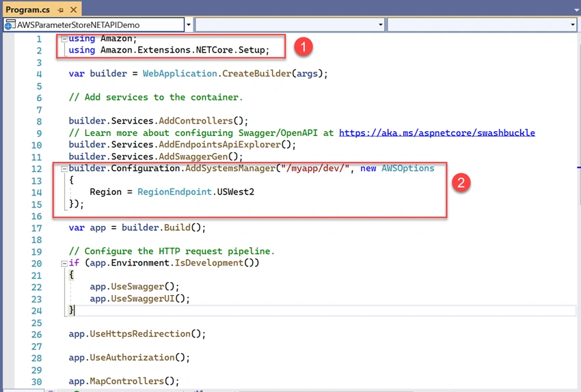The image size is (581, 392).
Task: Click the AWSOptions type name
Action: pyautogui.click(x=408, y=169)
